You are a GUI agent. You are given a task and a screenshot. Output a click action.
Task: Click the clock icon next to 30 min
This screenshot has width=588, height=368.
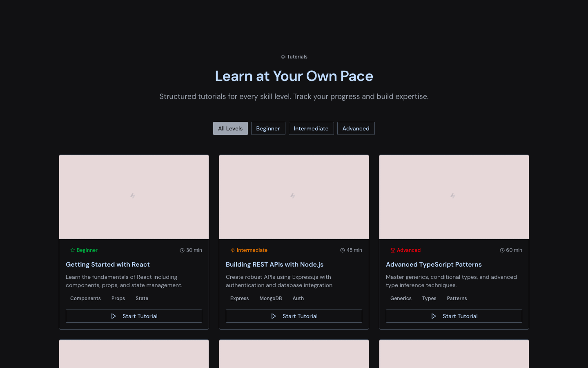coord(182,250)
